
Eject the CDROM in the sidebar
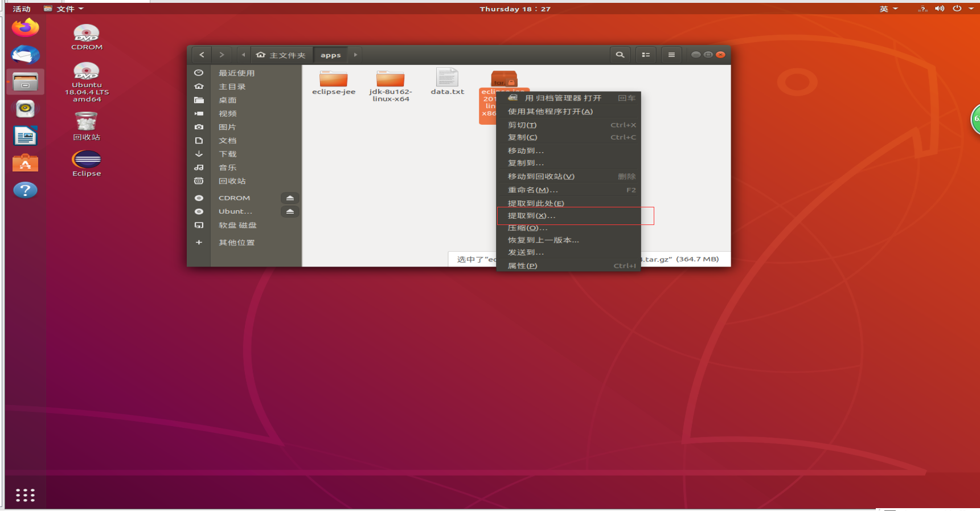pos(290,198)
